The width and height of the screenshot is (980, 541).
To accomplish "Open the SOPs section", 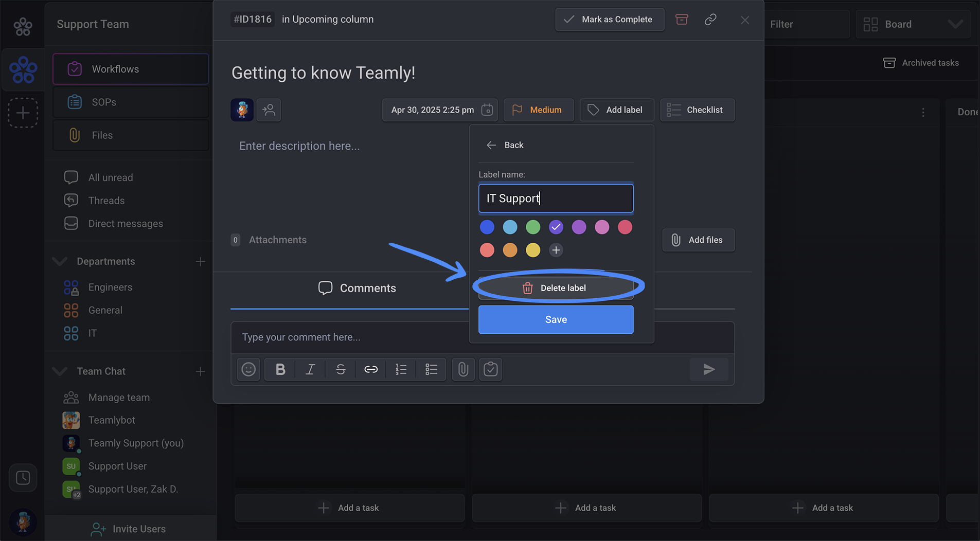I will pyautogui.click(x=131, y=102).
